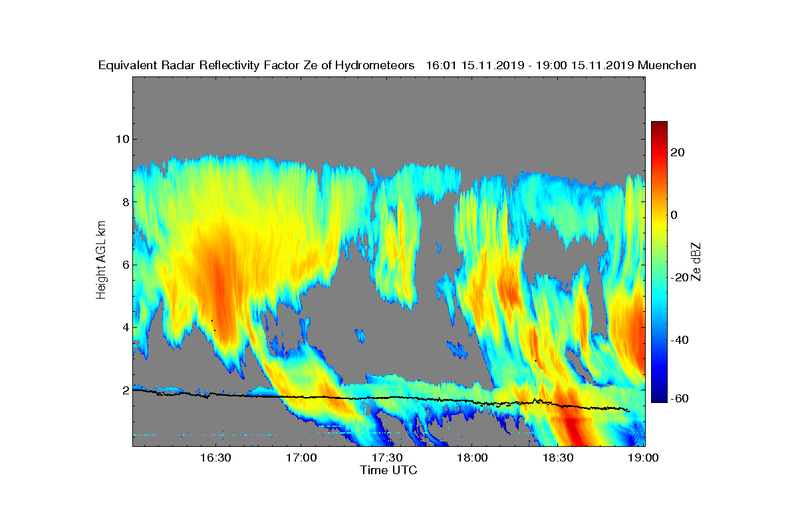Click the 18:00 time tick label
This screenshot has height=532, width=798.
click(472, 458)
